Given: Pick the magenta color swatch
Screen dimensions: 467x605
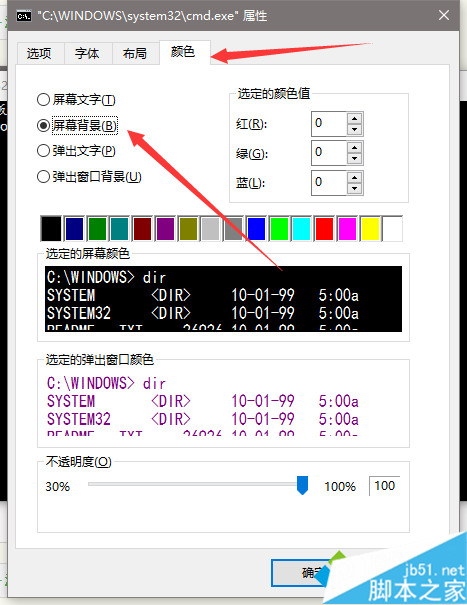Looking at the screenshot, I should (347, 228).
